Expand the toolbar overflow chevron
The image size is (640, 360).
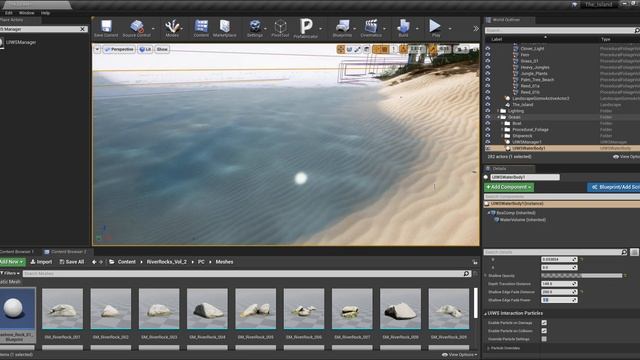(476, 29)
